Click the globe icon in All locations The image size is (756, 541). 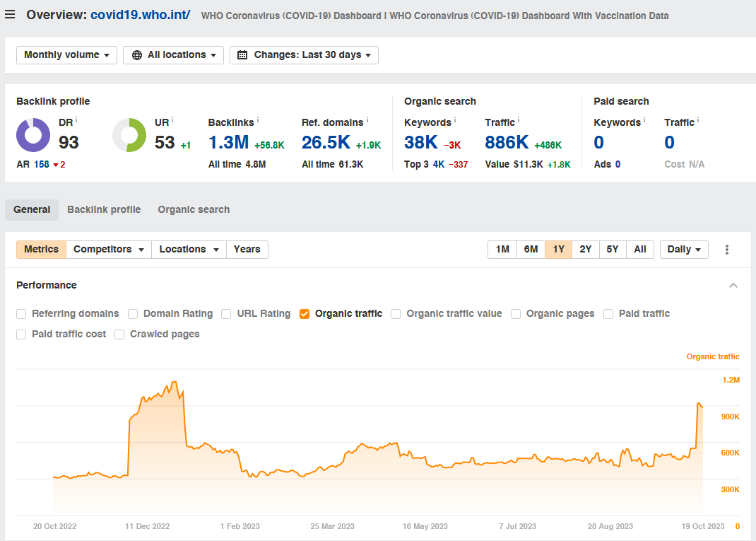137,55
